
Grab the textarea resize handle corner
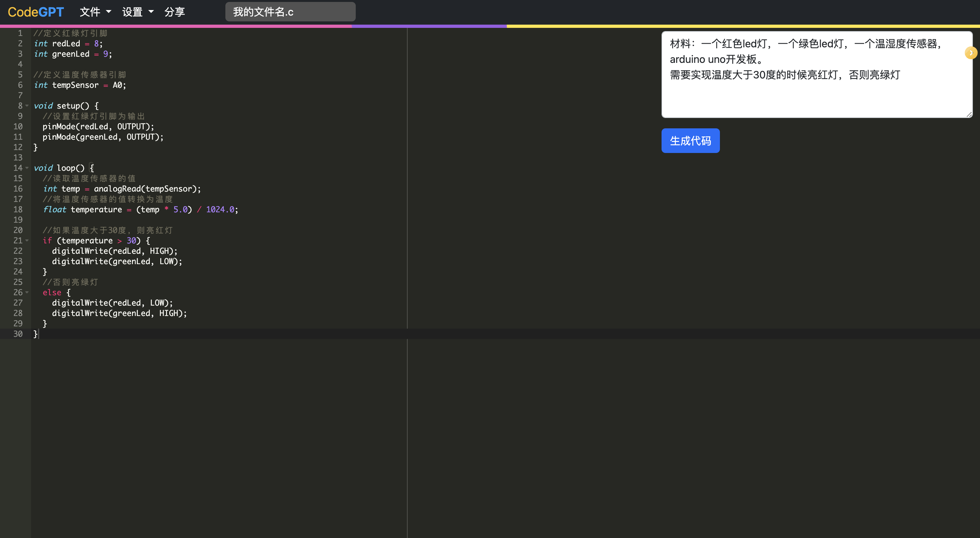point(969,114)
